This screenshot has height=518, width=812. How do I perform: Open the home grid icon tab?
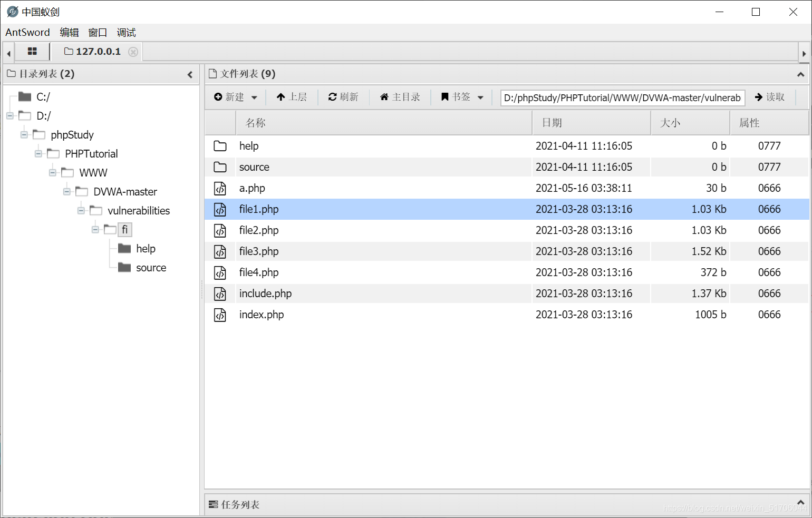click(x=32, y=51)
